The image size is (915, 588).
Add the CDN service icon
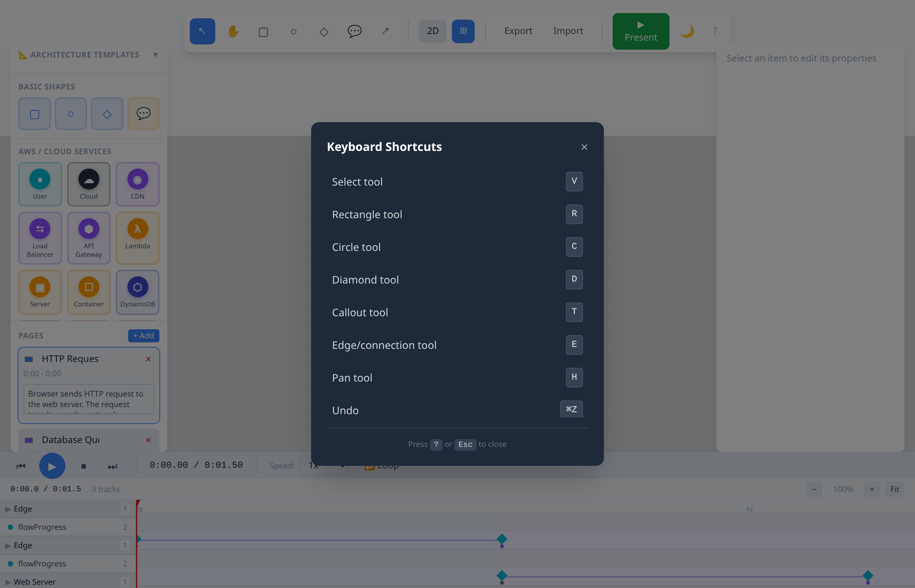[x=138, y=185]
